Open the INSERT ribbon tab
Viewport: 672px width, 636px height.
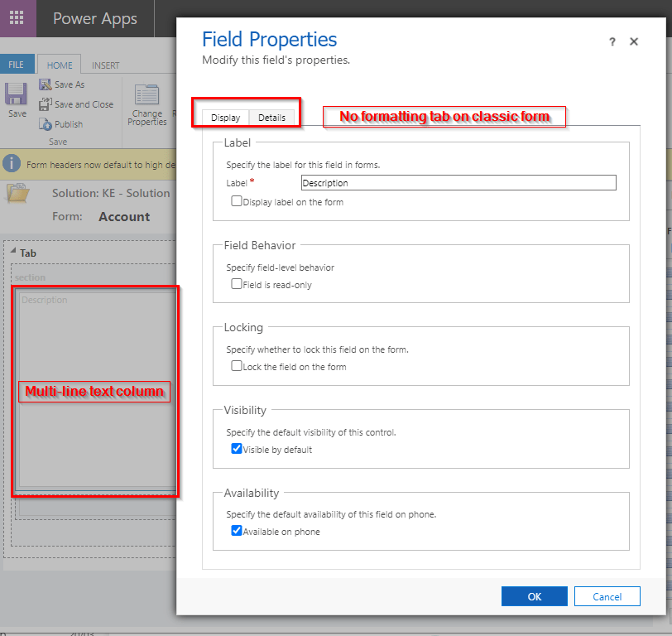click(105, 65)
